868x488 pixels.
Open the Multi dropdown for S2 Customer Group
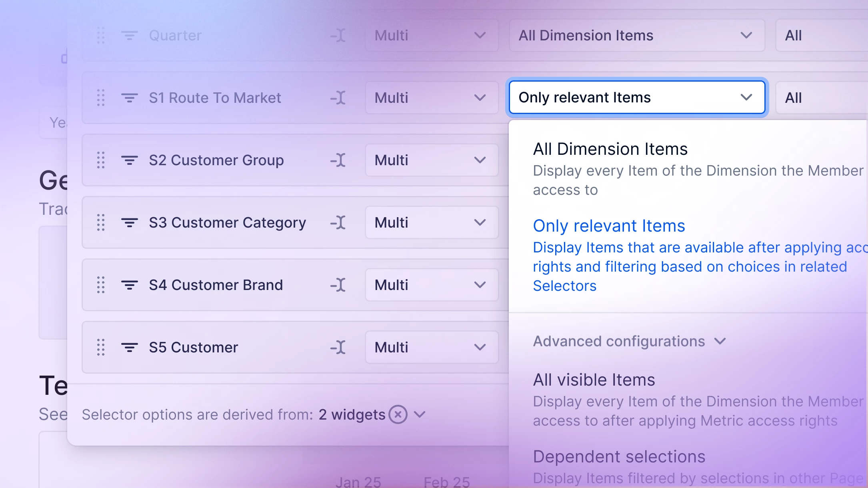(x=432, y=160)
